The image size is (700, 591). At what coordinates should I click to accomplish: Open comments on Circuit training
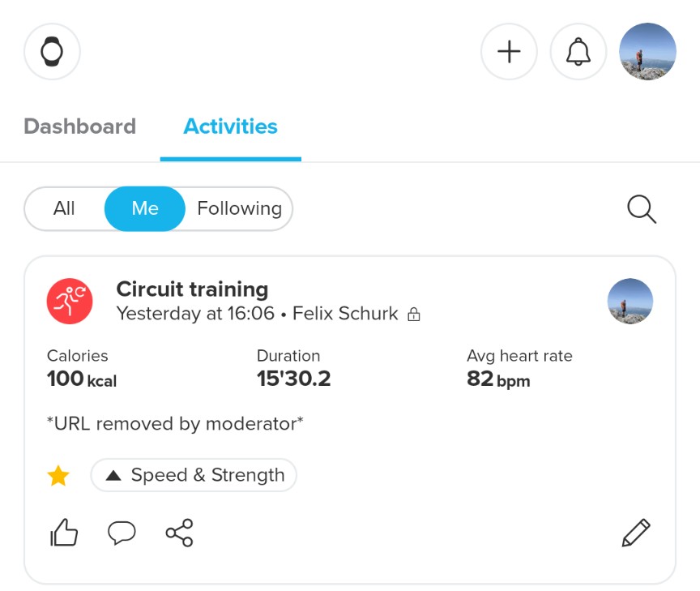pos(122,533)
